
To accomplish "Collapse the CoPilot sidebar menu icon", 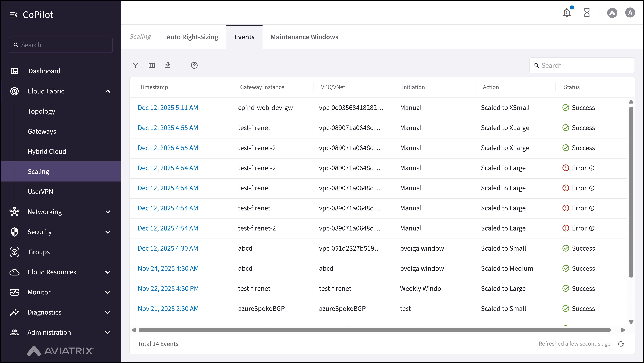I will pyautogui.click(x=14, y=15).
